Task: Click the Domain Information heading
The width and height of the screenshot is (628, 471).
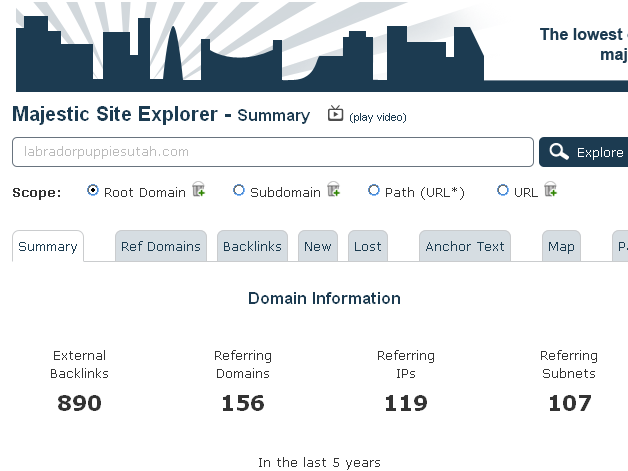Action: tap(324, 298)
